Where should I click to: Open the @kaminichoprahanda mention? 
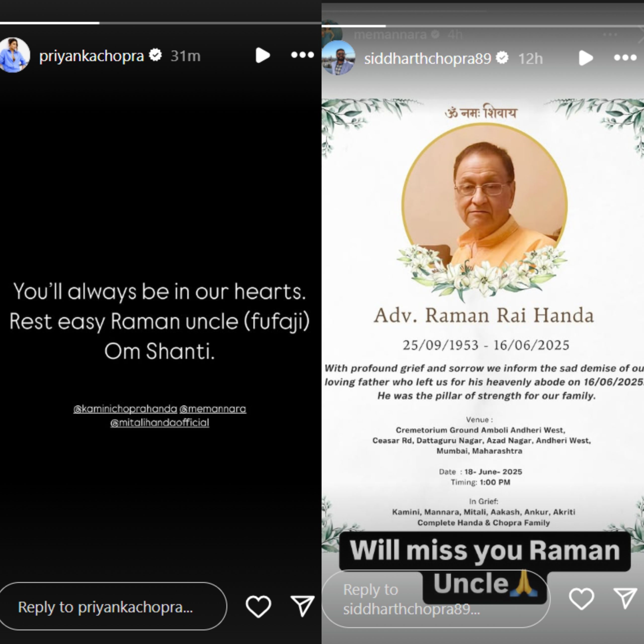125,409
